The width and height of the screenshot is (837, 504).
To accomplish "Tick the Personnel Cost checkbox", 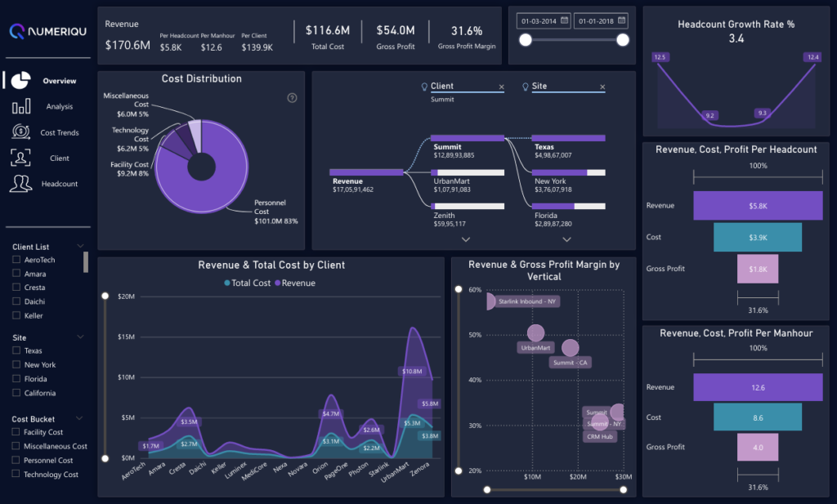I will point(16,461).
